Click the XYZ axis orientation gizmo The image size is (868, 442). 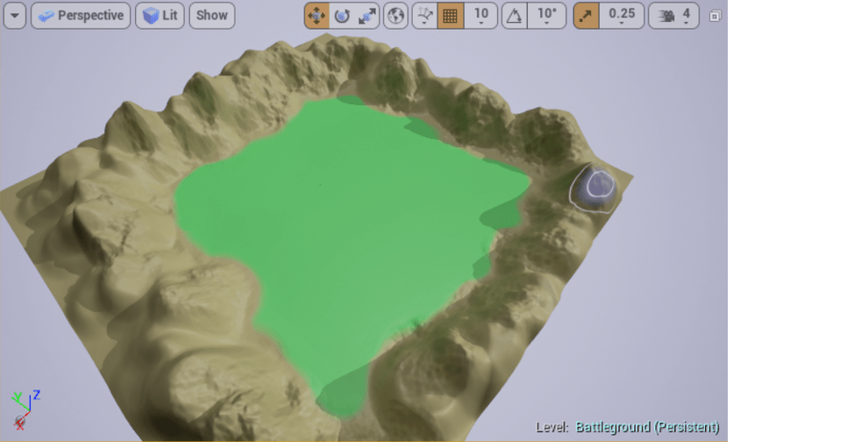[x=25, y=410]
